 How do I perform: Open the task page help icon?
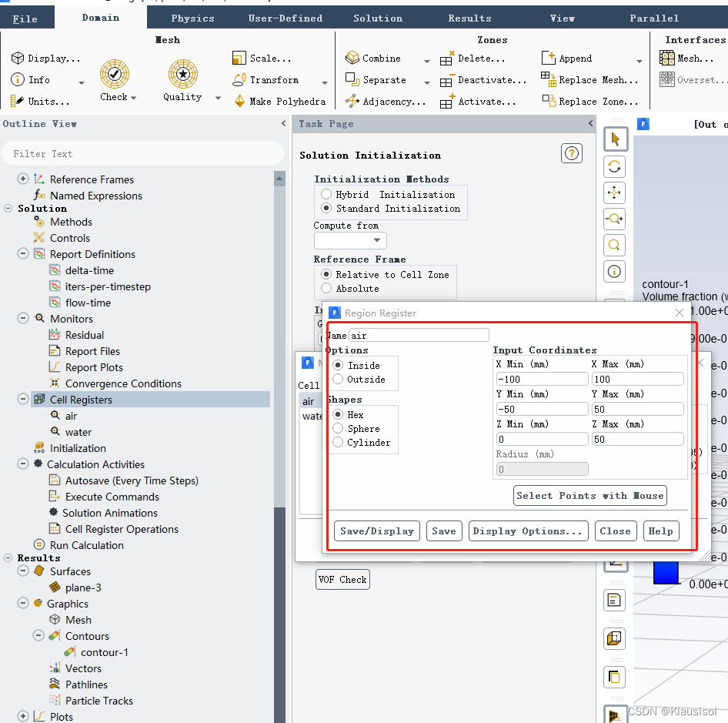coord(572,153)
